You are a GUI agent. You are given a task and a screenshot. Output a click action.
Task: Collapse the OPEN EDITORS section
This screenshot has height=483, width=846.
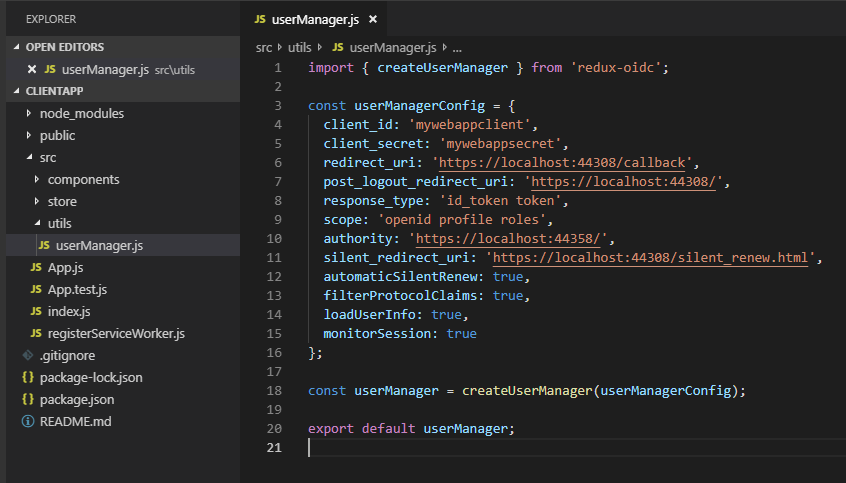(x=17, y=47)
